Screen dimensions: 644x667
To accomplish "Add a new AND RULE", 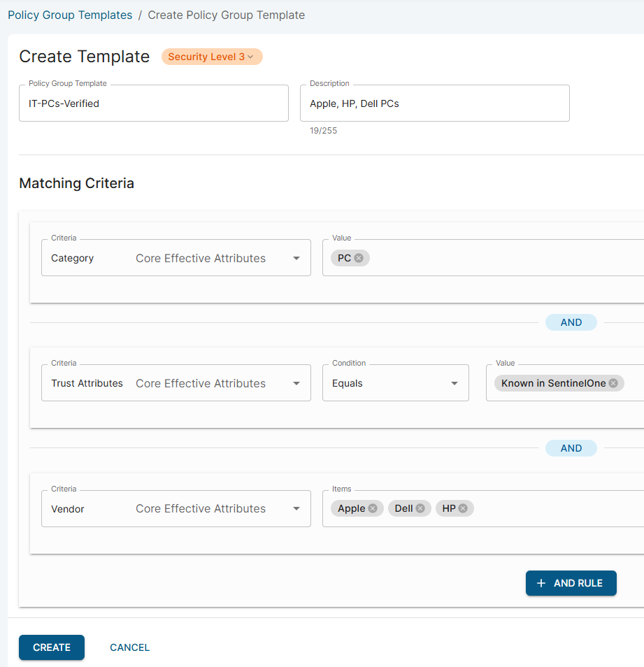I will click(571, 583).
